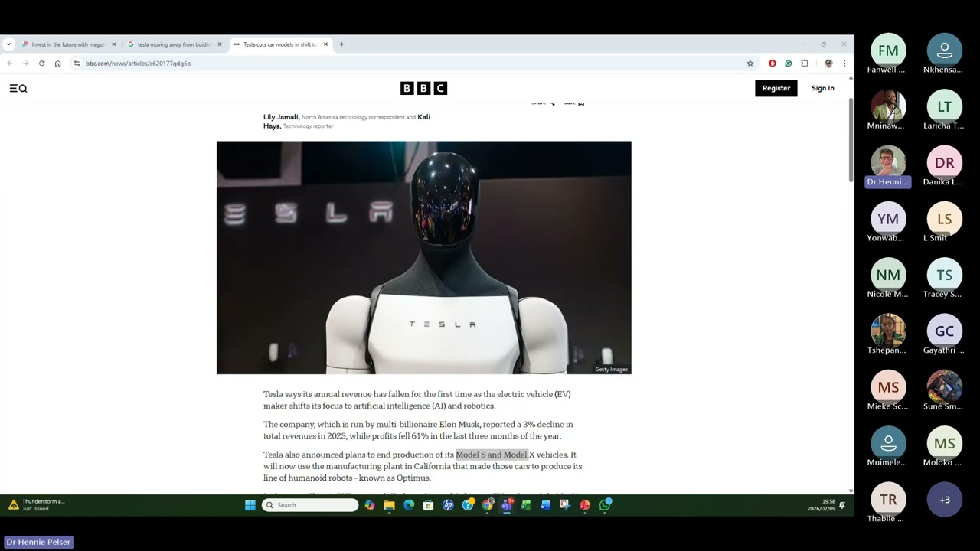The width and height of the screenshot is (980, 551).
Task: Select Dr Hennie's video thumbnail
Action: coord(888,162)
